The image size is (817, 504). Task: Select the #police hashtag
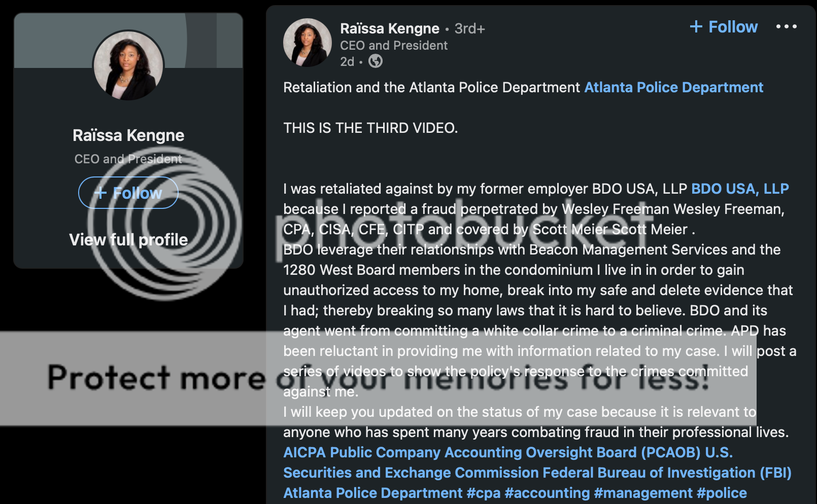tap(722, 493)
